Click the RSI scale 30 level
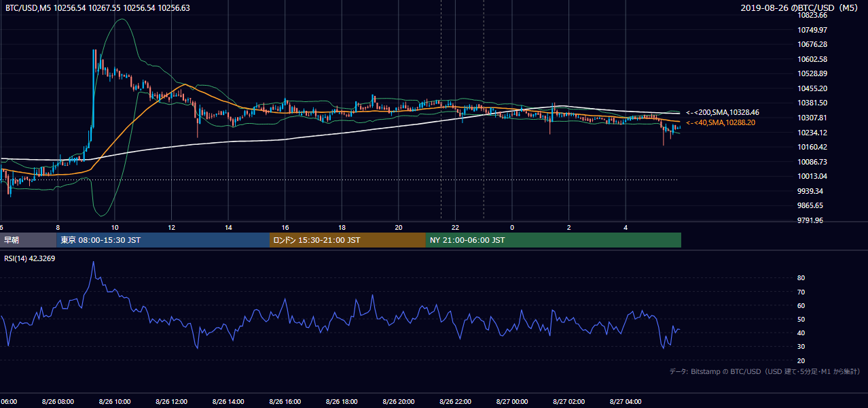The width and height of the screenshot is (868, 408). [x=801, y=347]
